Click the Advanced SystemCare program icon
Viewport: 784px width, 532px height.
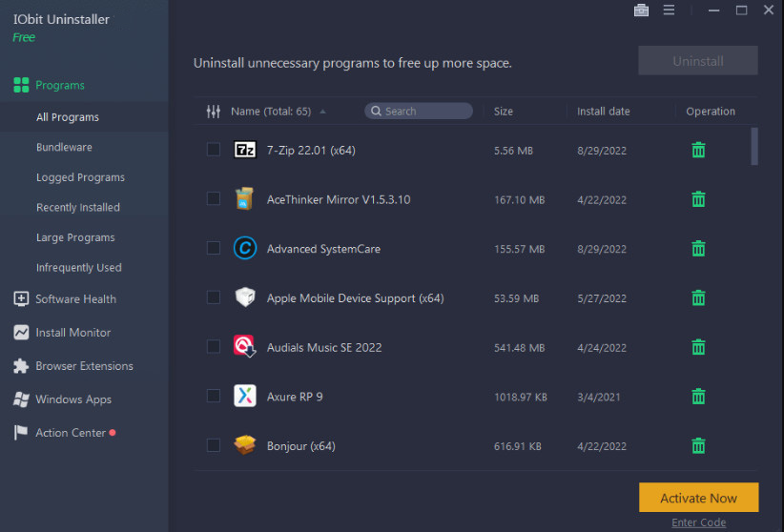245,248
